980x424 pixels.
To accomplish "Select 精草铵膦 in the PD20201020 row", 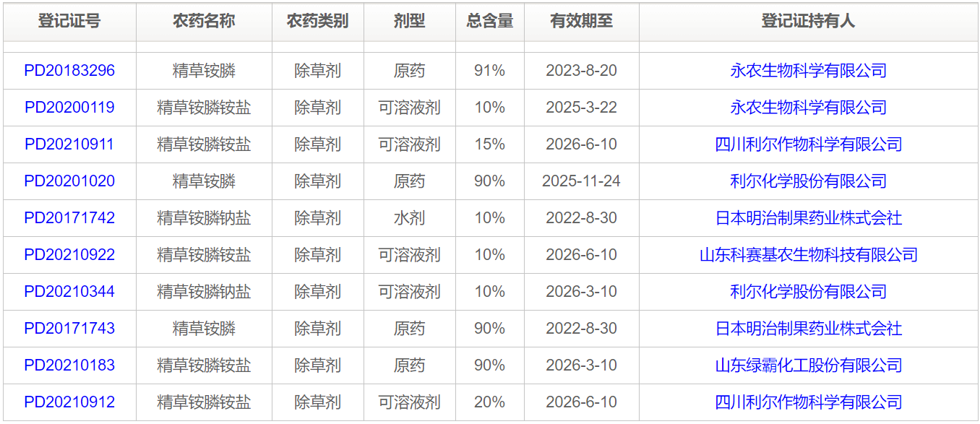I will [204, 181].
